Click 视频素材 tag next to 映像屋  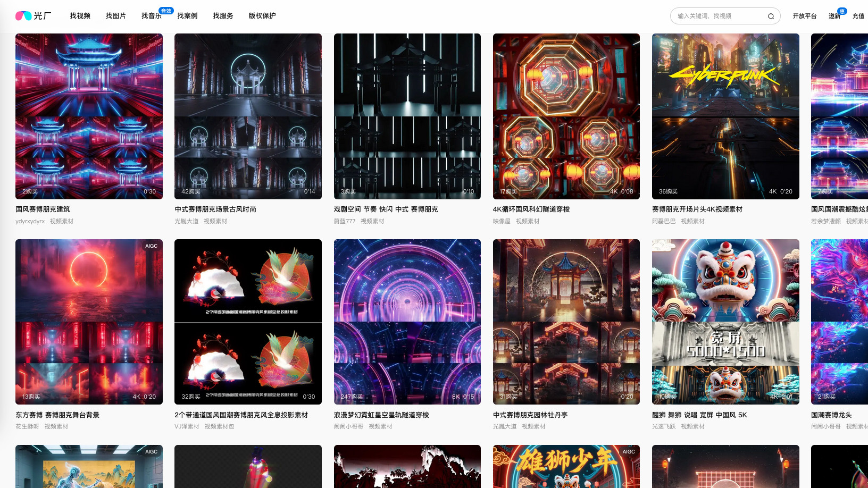click(x=528, y=221)
